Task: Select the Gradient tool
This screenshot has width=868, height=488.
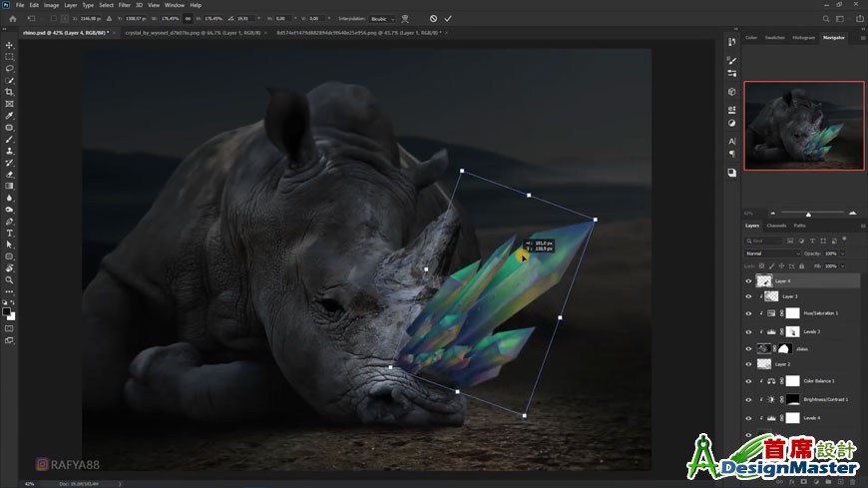Action: (9, 186)
